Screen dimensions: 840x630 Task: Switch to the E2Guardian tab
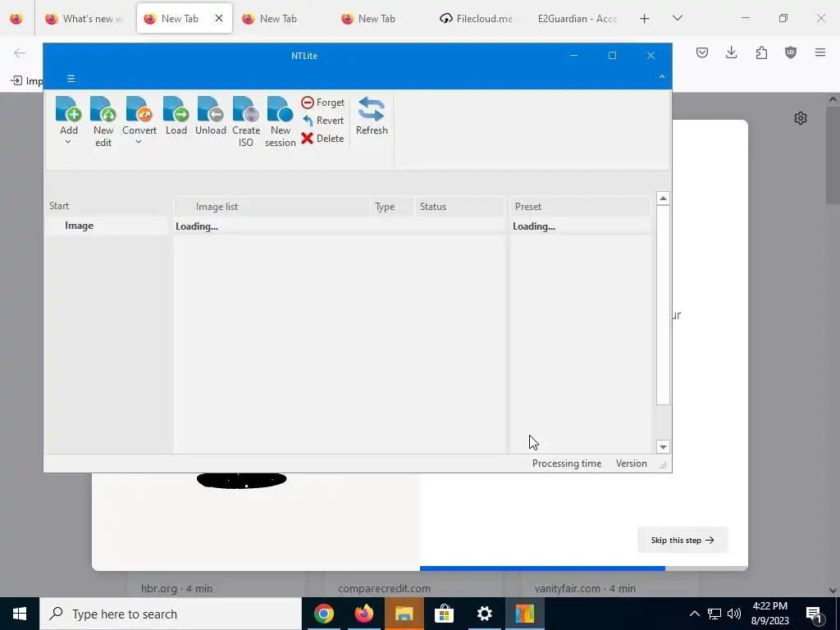[x=577, y=19]
